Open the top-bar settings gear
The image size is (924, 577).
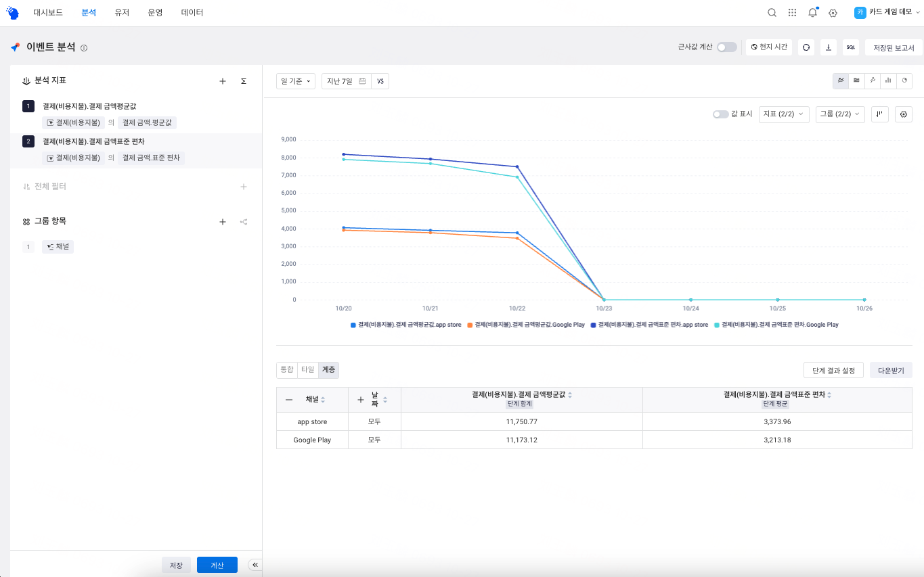click(833, 13)
